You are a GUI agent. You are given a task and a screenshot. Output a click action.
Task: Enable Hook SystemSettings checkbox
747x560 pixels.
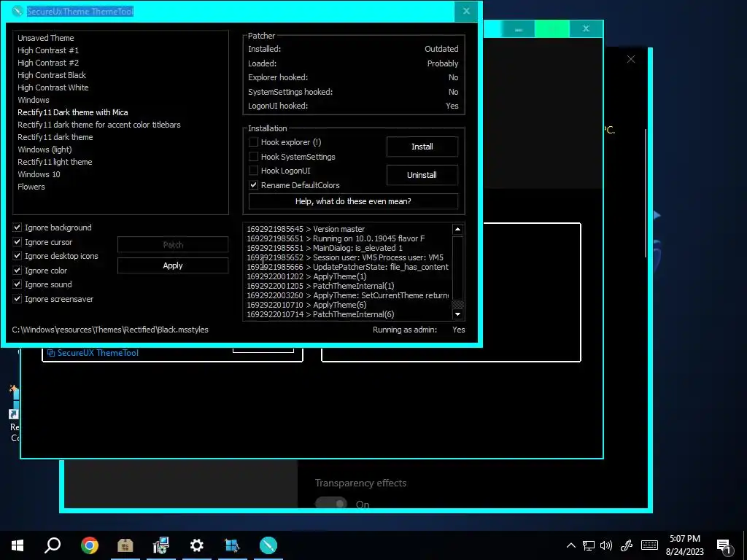[x=253, y=157]
